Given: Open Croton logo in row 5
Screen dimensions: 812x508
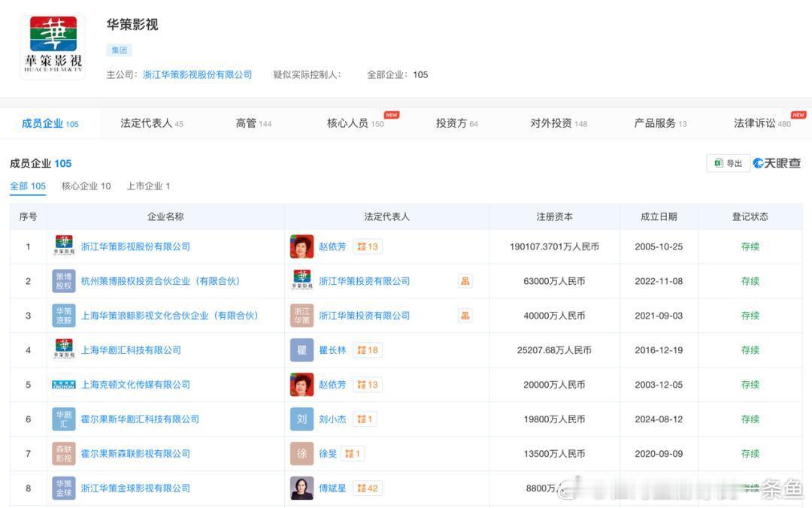Looking at the screenshot, I should [x=64, y=385].
